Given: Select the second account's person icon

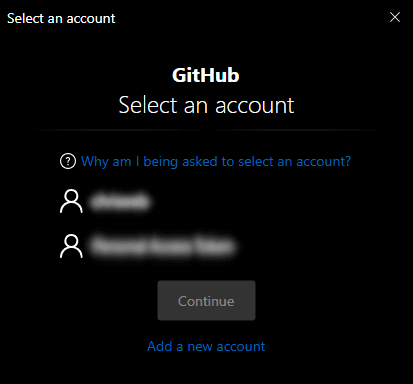Looking at the screenshot, I should 71,246.
